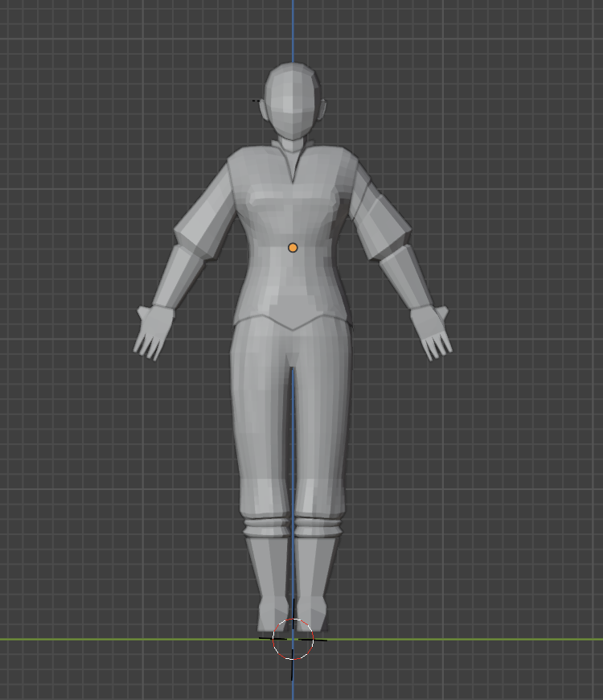Viewport: 603px width, 700px height.
Task: Click the model's hand on the screen's right
Action: click(x=431, y=332)
